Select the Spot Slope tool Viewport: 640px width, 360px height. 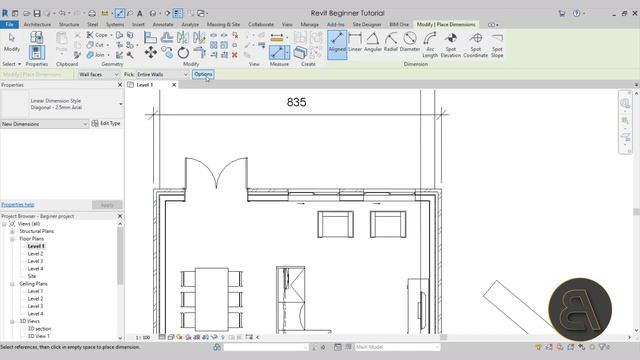point(497,45)
